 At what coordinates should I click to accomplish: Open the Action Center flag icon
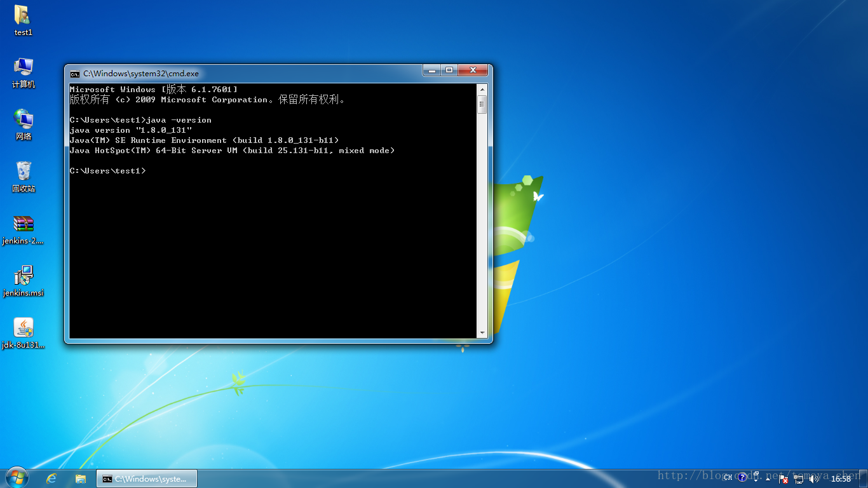783,479
